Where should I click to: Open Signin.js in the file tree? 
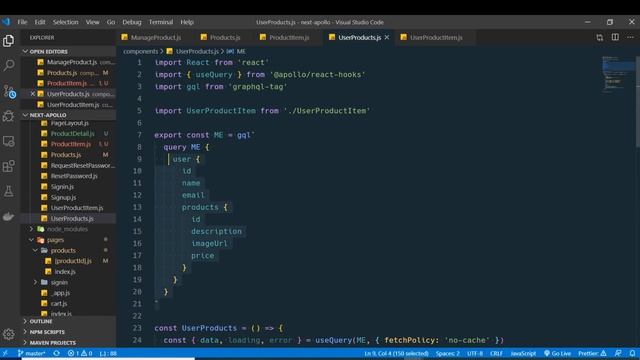pyautogui.click(x=62, y=187)
